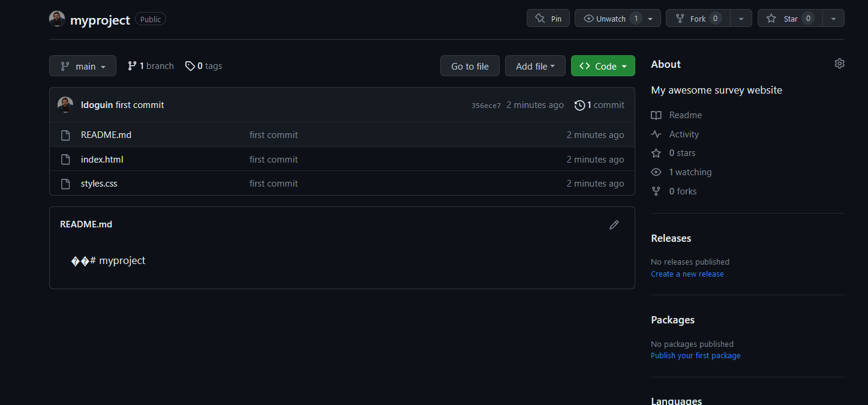This screenshot has height=405, width=868.
Task: Expand the Unwatch notification dropdown arrow
Action: [650, 19]
